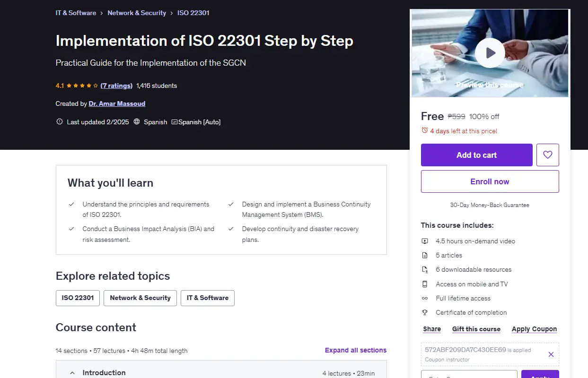The image size is (588, 378).
Task: Open the IT & Software breadcrumb
Action: pyautogui.click(x=76, y=13)
